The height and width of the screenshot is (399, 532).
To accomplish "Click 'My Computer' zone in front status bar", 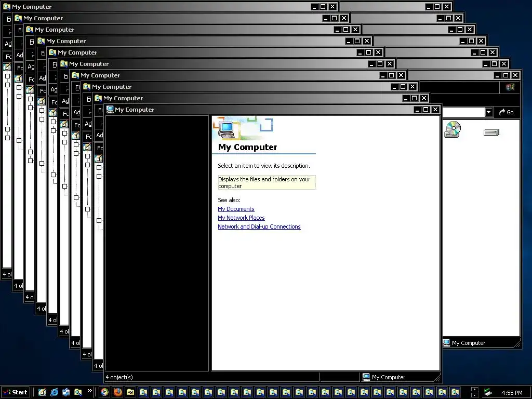I will tap(384, 377).
